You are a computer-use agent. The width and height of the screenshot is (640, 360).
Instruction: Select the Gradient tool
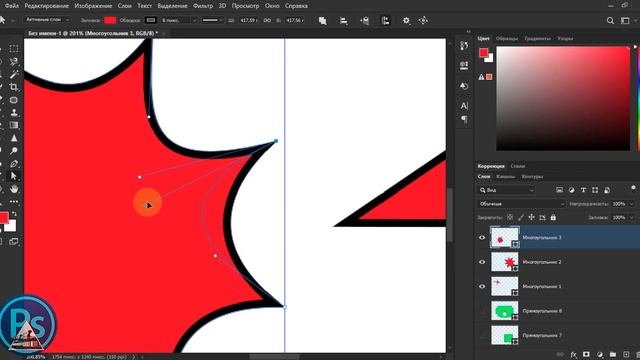click(13, 125)
